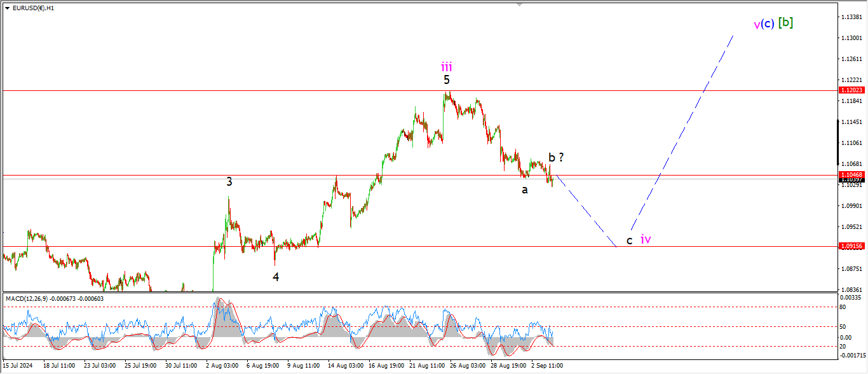Click the pink 'iii' wave label
Image resolution: width=868 pixels, height=374 pixels.
click(447, 66)
